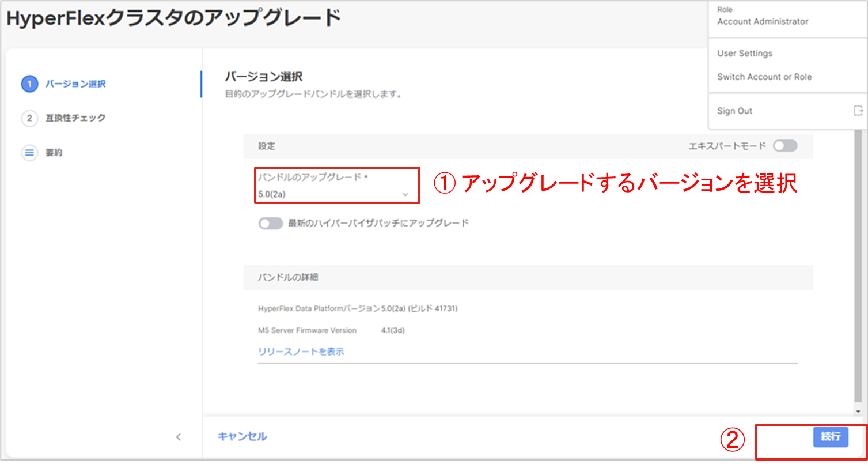Viewport: 868px width, 468px height.
Task: Collapse the wizard sidebar with left chevron
Action: pos(178,437)
